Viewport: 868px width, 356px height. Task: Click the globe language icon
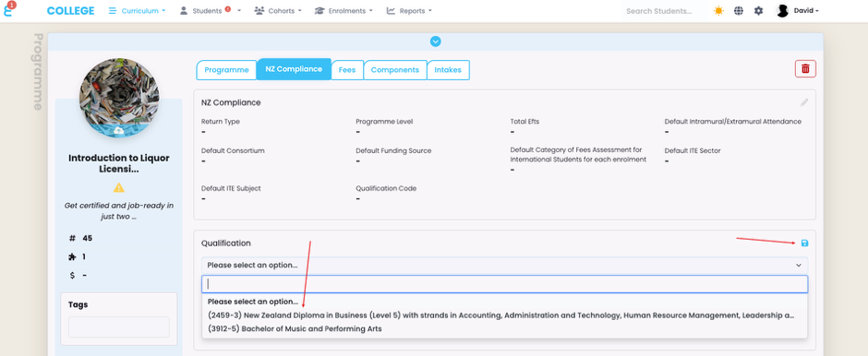tap(739, 11)
